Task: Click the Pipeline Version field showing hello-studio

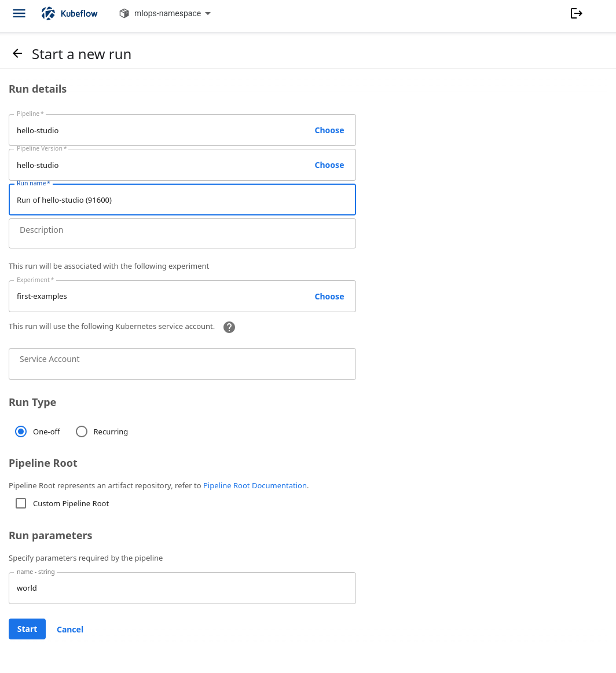Action: [182, 165]
